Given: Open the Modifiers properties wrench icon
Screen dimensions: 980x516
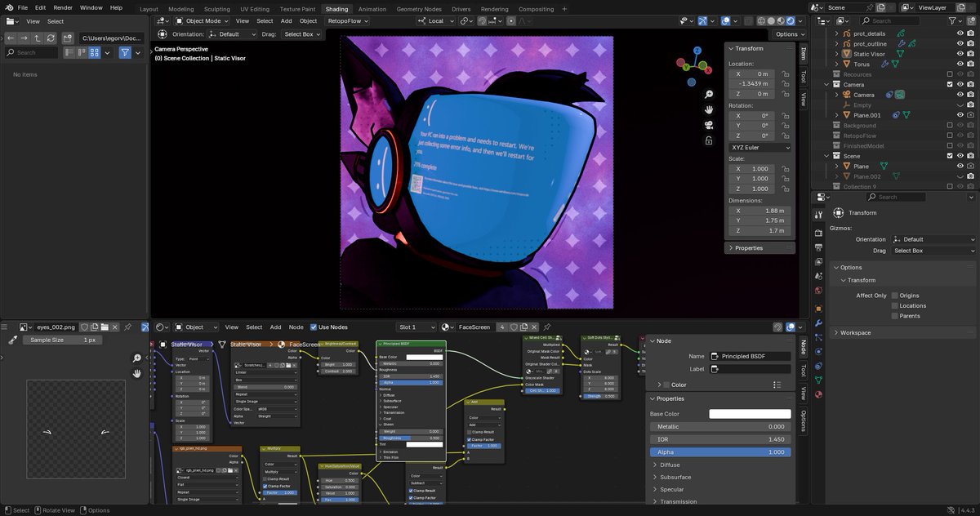Looking at the screenshot, I should tap(819, 323).
